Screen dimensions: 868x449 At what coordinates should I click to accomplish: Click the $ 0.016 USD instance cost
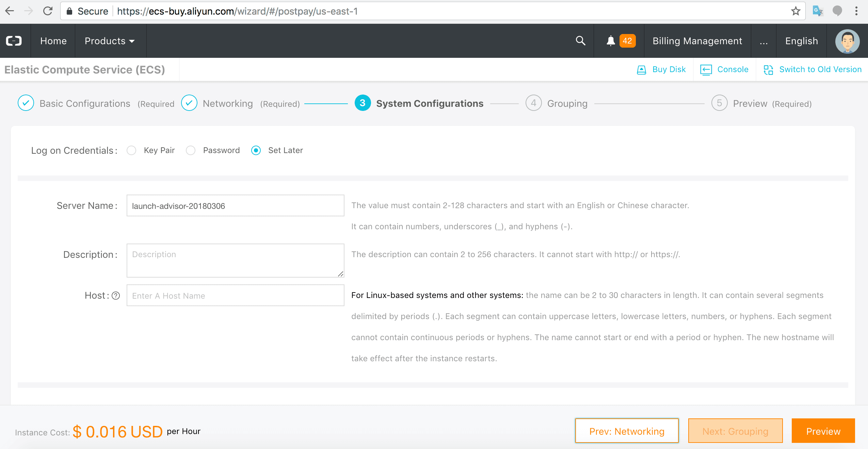(117, 431)
